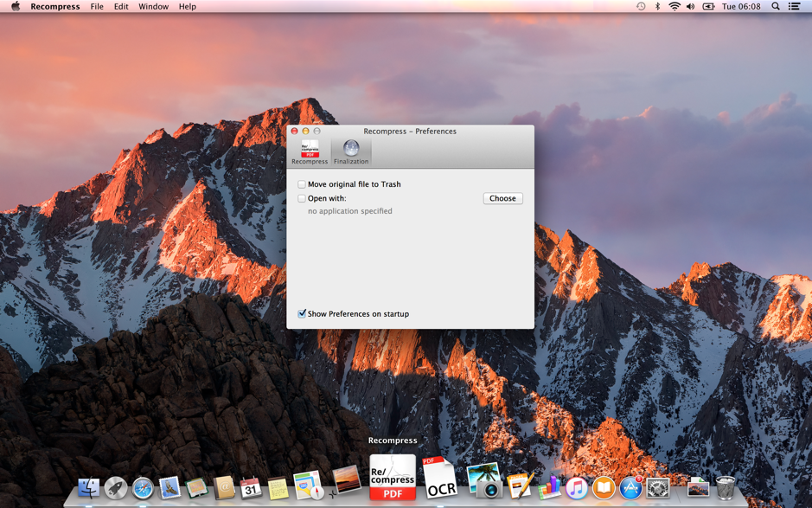This screenshot has width=812, height=508.
Task: Open iBooks orange book icon
Action: pyautogui.click(x=604, y=488)
